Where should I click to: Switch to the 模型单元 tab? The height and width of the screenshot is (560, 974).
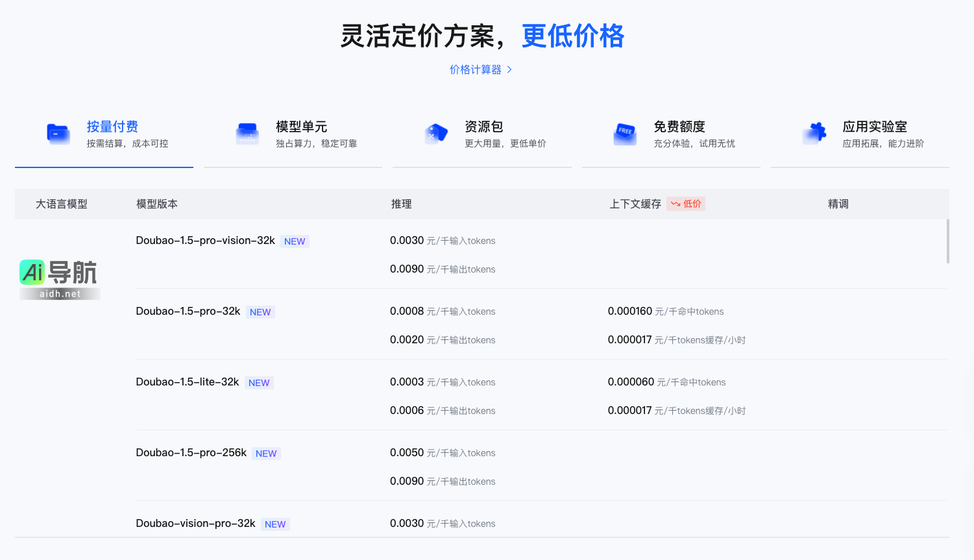(x=301, y=127)
